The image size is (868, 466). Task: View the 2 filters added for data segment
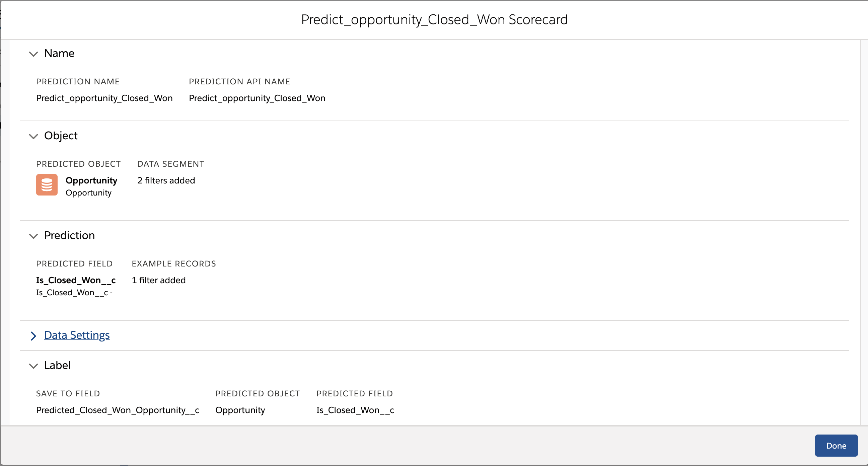point(166,180)
